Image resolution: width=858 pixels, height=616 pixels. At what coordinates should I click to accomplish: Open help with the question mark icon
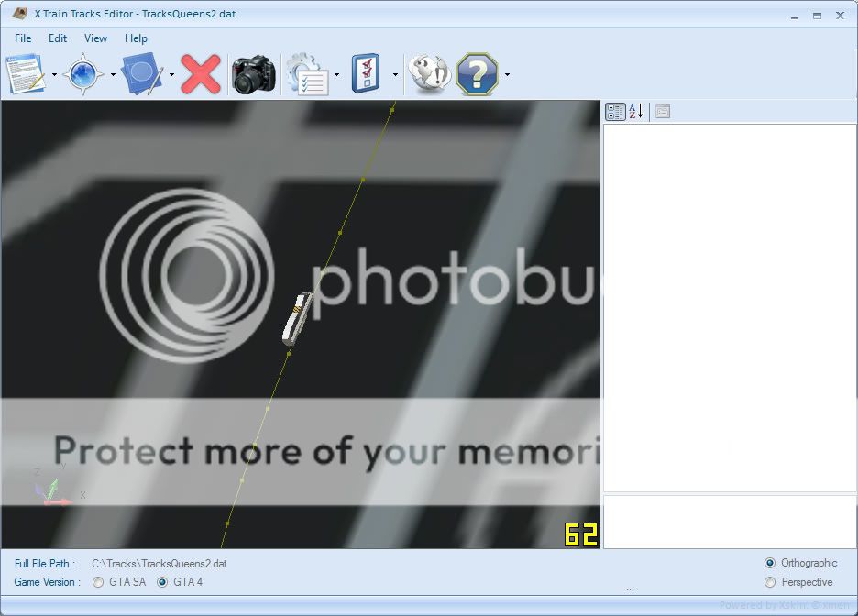click(x=478, y=74)
